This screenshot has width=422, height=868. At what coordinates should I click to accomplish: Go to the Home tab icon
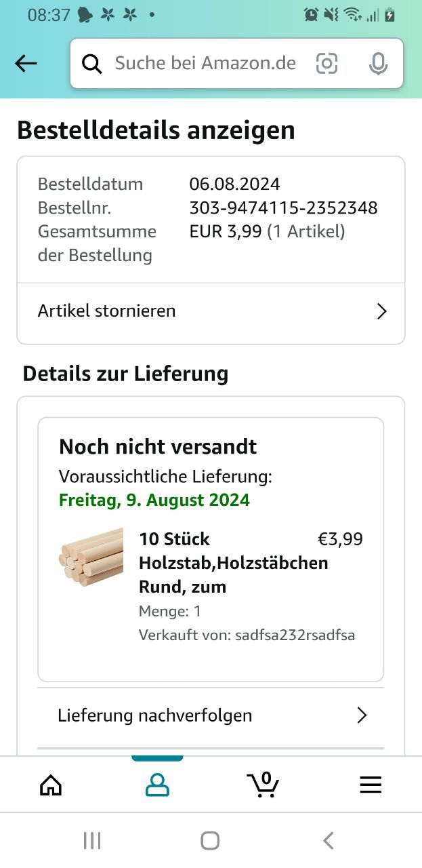tap(51, 785)
